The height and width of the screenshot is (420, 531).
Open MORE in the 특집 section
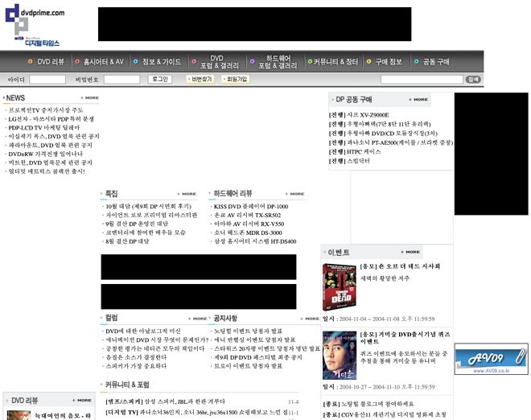pyautogui.click(x=187, y=194)
